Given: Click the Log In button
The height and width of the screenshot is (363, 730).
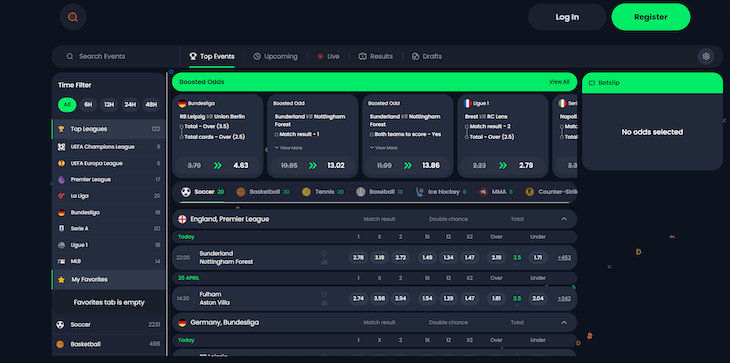Looking at the screenshot, I should (x=567, y=17).
